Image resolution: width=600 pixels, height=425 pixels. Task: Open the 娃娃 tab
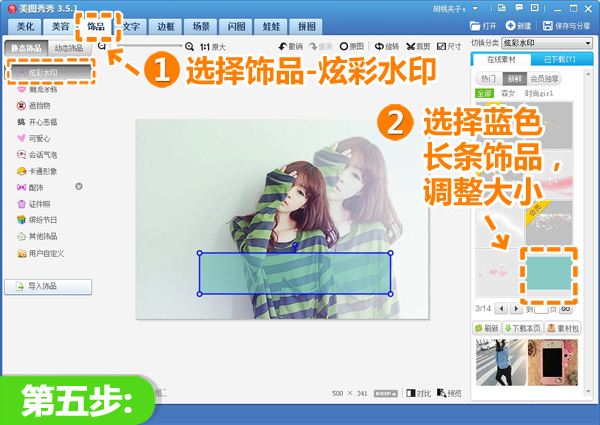click(x=271, y=26)
